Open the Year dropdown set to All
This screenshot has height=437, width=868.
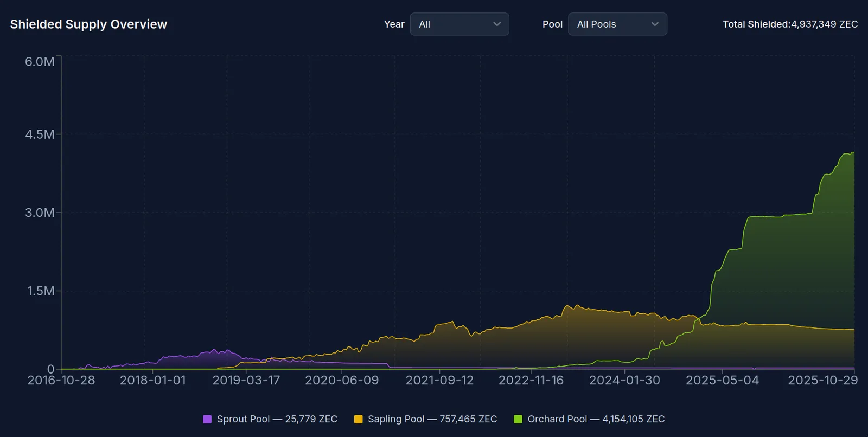click(x=459, y=24)
